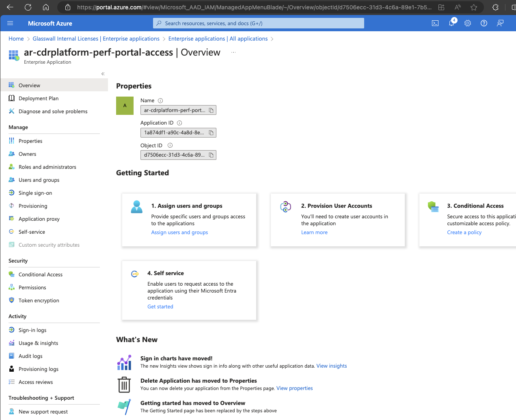516x420 pixels.
Task: Collapse the left navigation pane
Action: pyautogui.click(x=103, y=74)
